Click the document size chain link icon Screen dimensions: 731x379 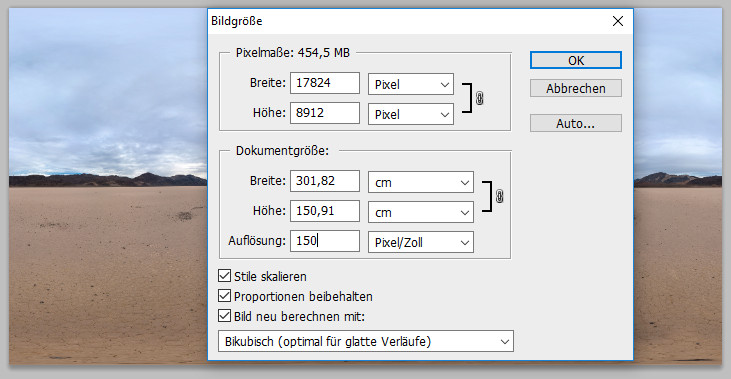coord(499,196)
